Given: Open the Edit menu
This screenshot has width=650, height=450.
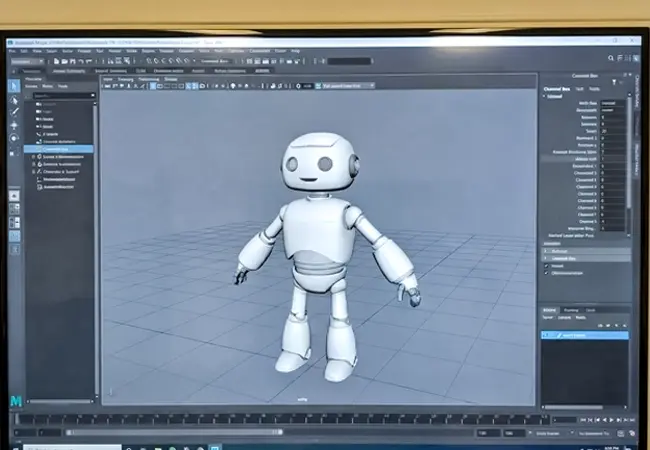Looking at the screenshot, I should pyautogui.click(x=24, y=51).
